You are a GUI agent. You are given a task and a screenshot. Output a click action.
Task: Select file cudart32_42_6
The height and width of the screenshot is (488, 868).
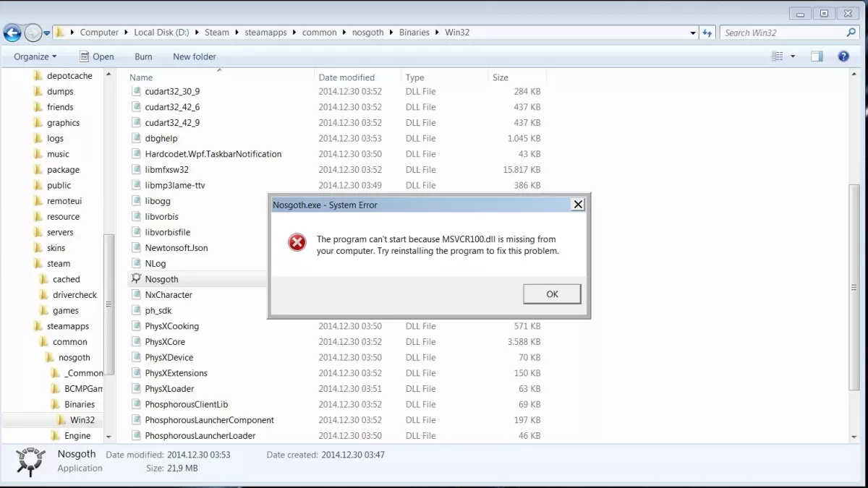tap(172, 107)
